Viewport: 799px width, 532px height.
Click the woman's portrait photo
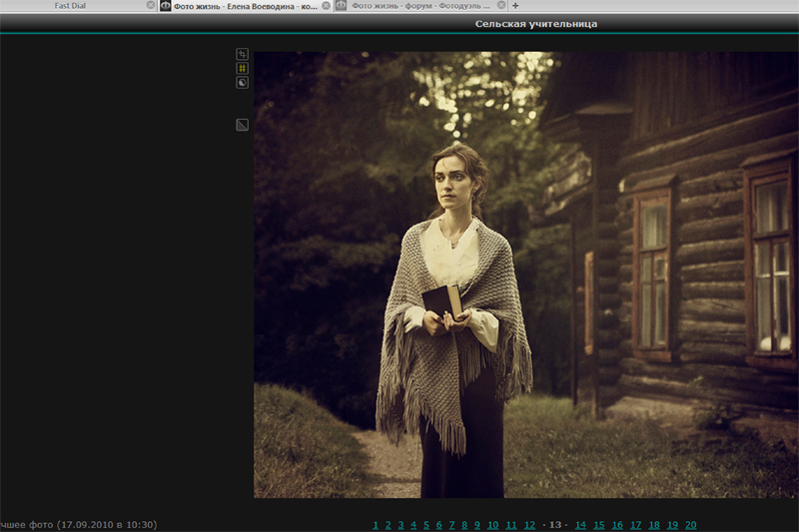(x=525, y=274)
